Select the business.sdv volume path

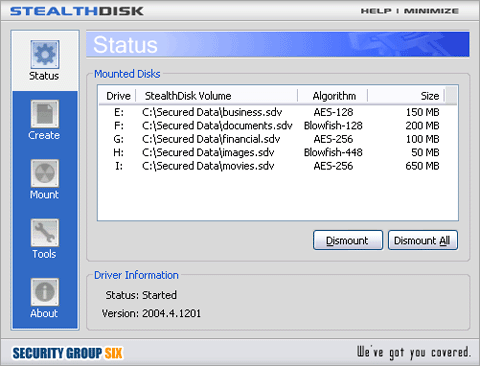(x=212, y=112)
